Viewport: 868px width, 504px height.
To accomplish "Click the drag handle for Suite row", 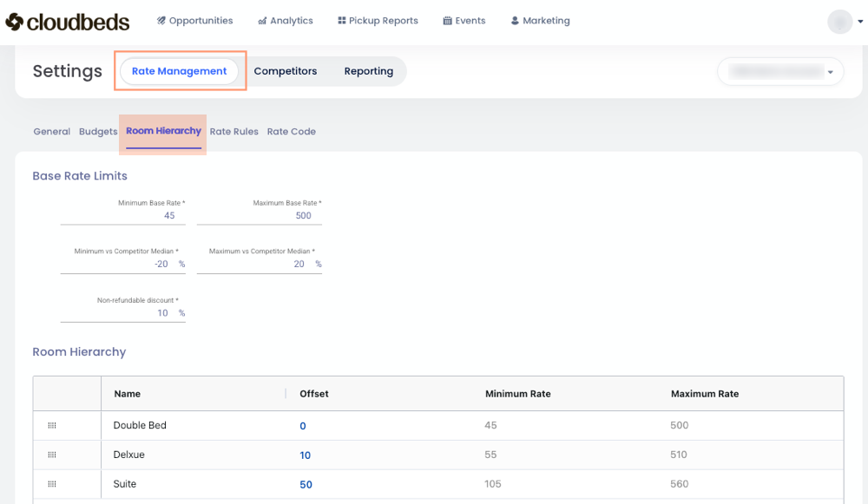I will coord(52,484).
